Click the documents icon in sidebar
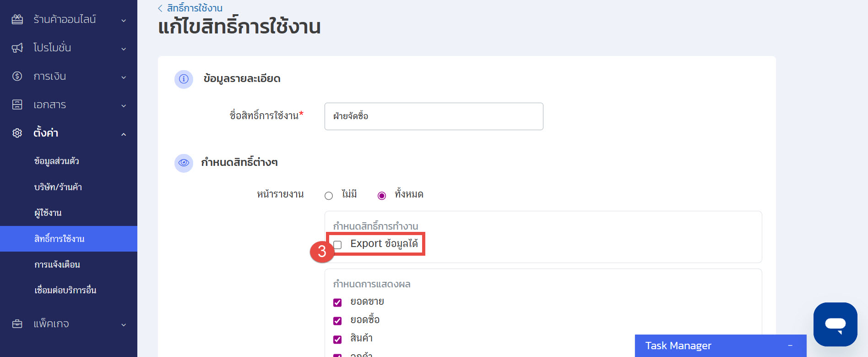This screenshot has height=357, width=868. 17,104
